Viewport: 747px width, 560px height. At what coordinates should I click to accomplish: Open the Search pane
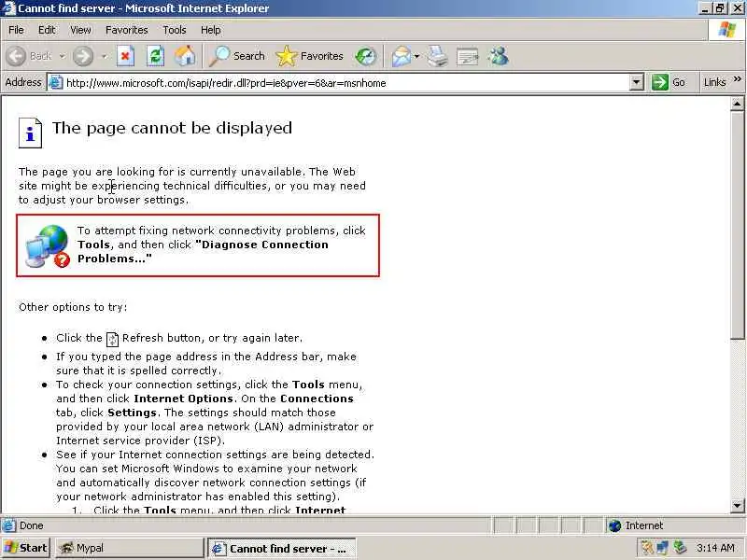[x=237, y=56]
